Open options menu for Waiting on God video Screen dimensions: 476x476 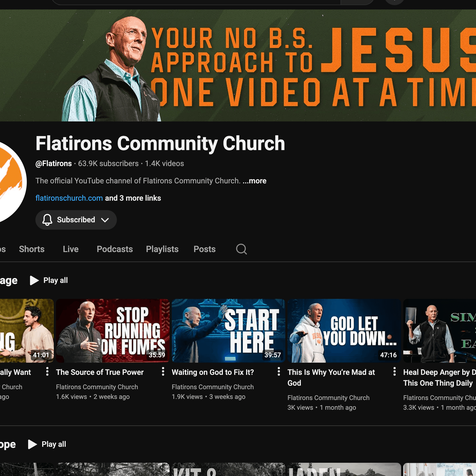(279, 372)
